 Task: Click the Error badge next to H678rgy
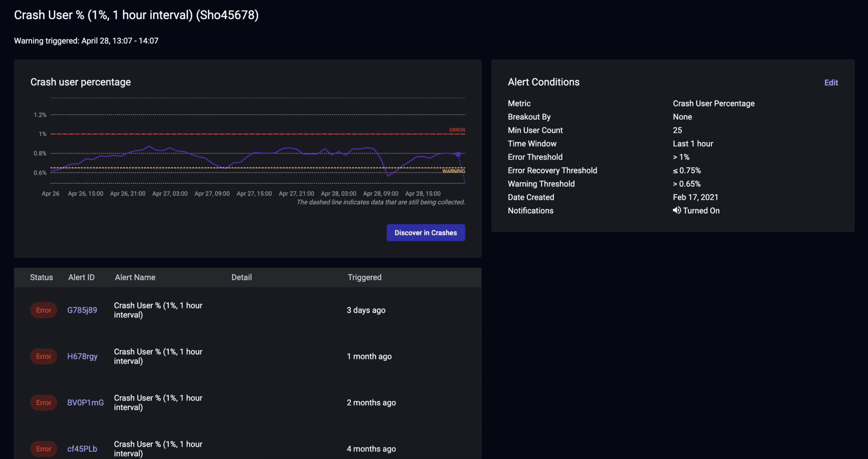(x=43, y=356)
